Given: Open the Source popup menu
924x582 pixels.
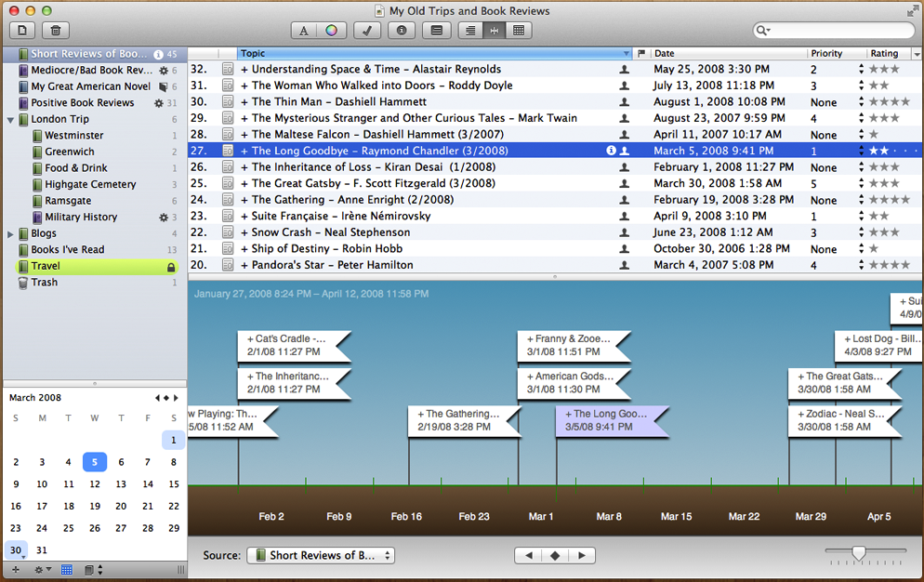Looking at the screenshot, I should [321, 556].
